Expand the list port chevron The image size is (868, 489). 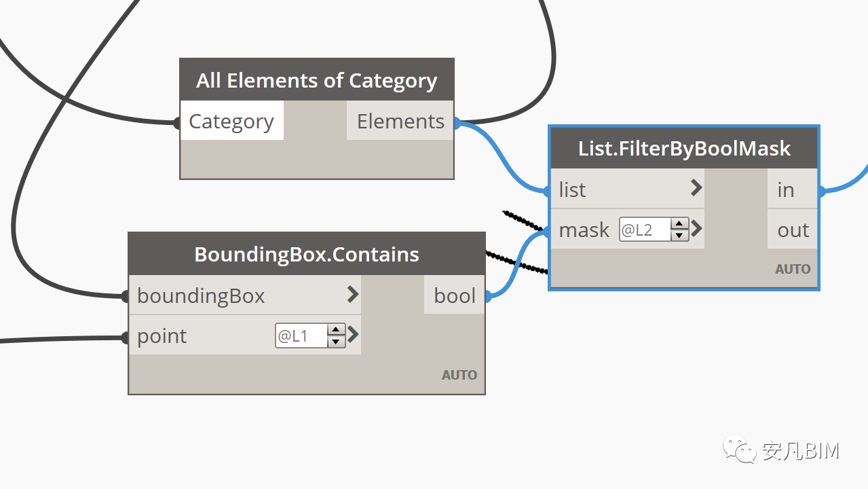[696, 188]
